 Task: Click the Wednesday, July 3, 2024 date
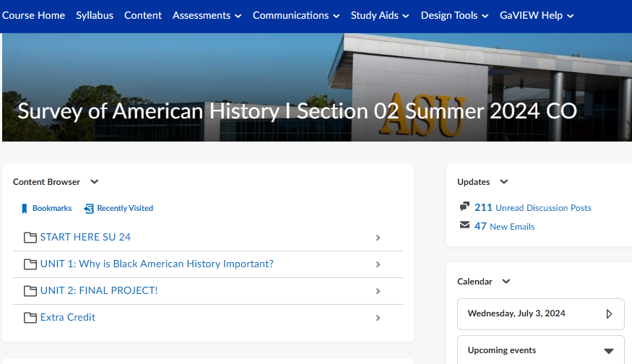(x=516, y=313)
